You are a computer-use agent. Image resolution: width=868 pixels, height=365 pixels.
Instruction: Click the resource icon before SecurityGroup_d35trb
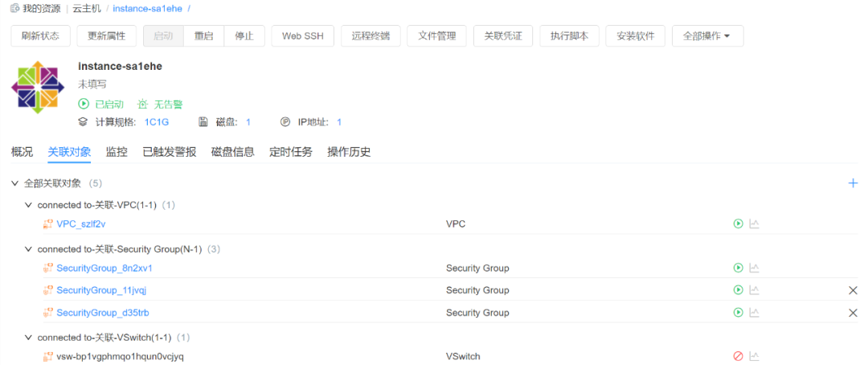47,313
